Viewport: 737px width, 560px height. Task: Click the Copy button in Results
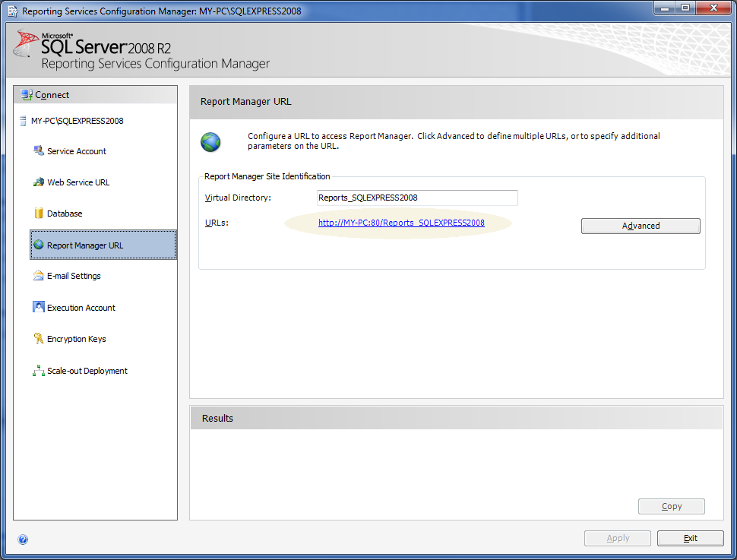(x=671, y=506)
